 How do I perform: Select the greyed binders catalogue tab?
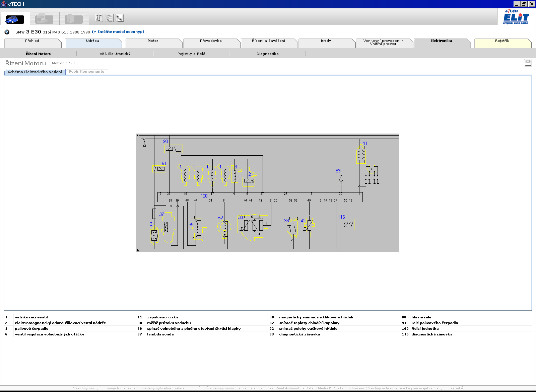[74, 19]
